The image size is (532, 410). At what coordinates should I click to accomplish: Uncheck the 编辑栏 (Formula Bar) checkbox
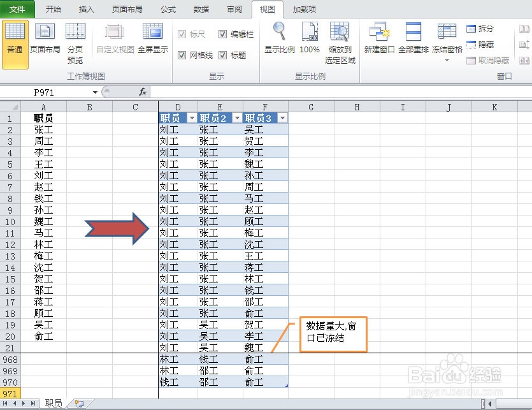[222, 34]
